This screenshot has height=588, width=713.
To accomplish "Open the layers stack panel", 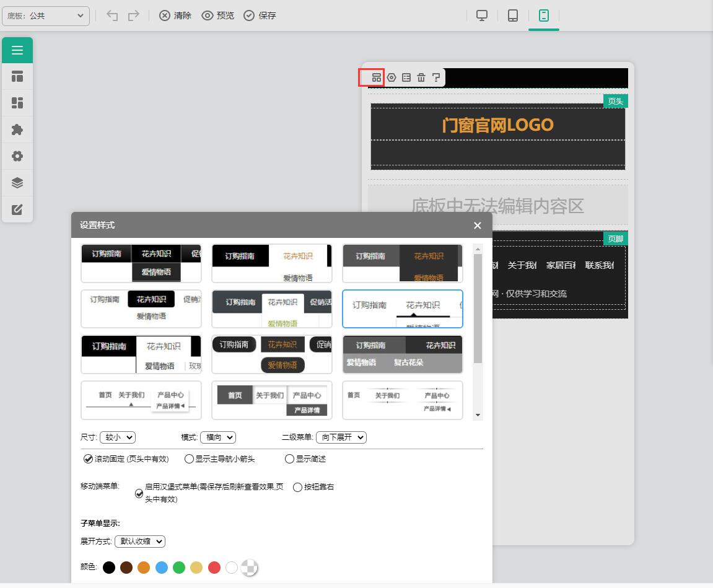I will click(x=17, y=183).
